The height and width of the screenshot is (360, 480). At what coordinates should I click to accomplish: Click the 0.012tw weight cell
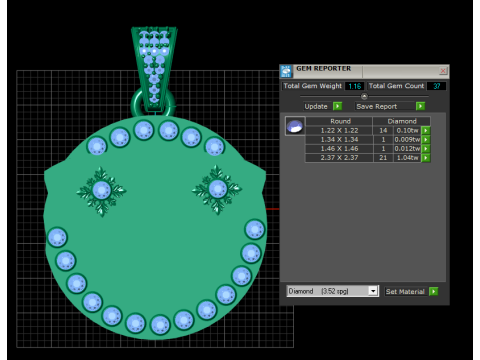407,148
